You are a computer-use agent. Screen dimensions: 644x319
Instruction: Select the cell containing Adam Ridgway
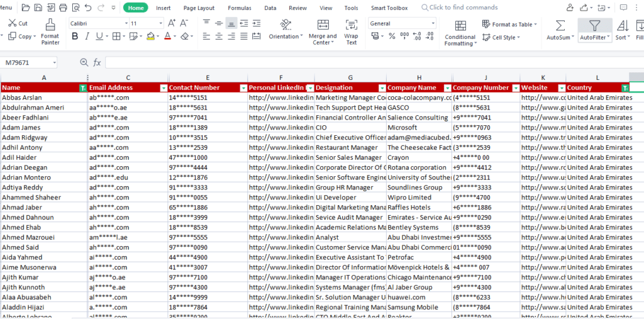(44, 137)
